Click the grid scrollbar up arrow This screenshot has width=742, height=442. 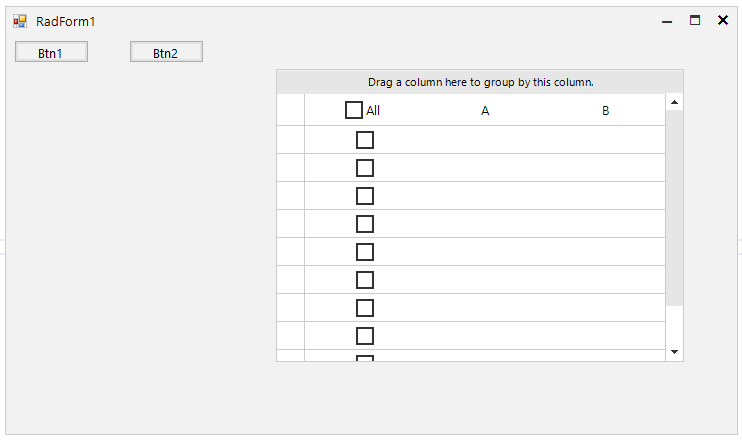coord(674,102)
